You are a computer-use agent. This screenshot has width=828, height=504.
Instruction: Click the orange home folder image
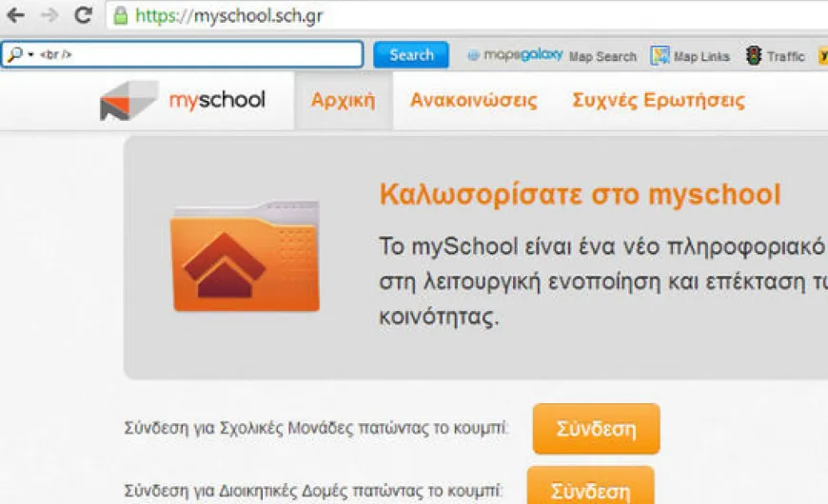click(246, 256)
